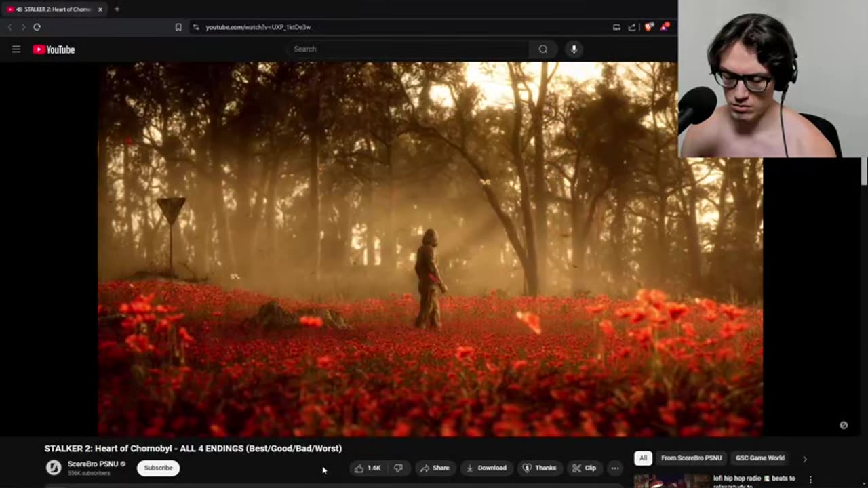Open the ScereBro PSNU channel name link

(x=93, y=464)
